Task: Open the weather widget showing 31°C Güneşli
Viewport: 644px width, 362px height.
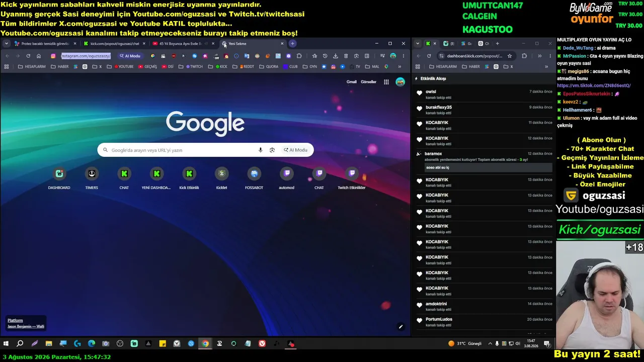Action: (465, 344)
